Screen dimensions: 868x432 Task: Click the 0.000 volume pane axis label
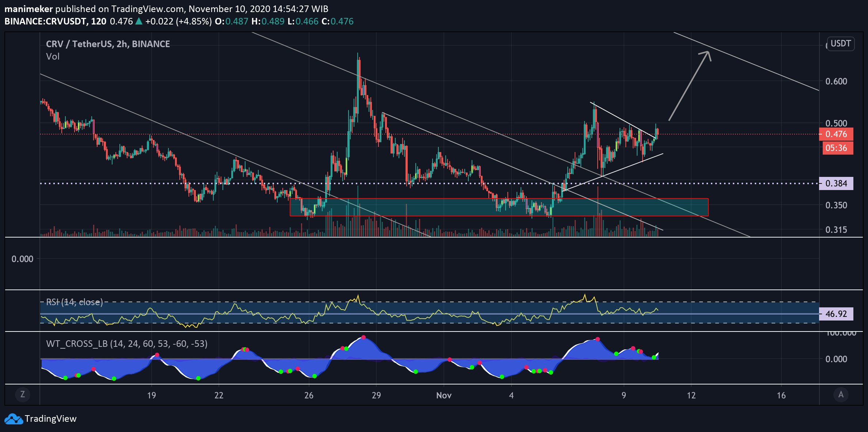click(x=22, y=259)
